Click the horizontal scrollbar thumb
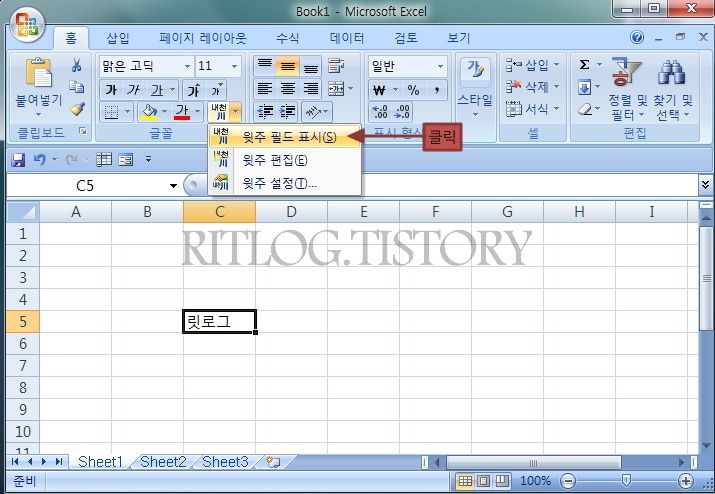The width and height of the screenshot is (715, 494). tap(534, 463)
